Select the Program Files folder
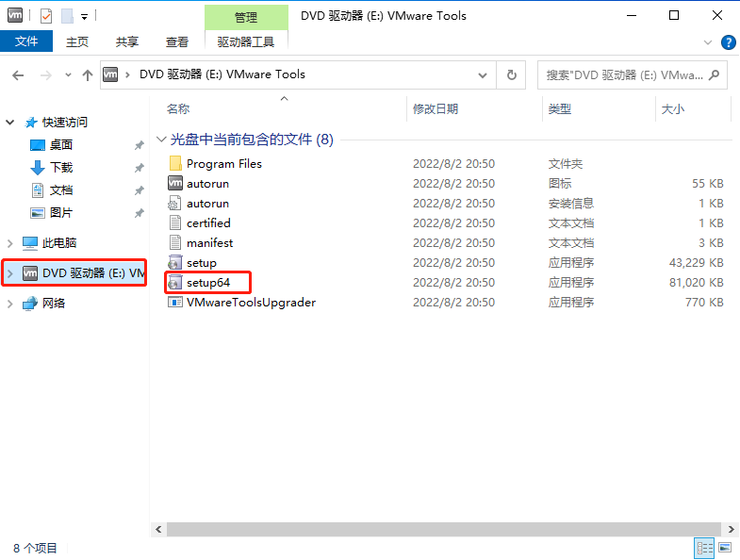 (x=224, y=164)
